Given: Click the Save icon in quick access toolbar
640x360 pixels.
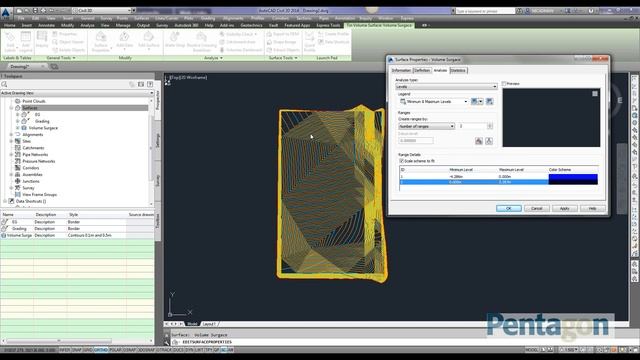Looking at the screenshot, I should [x=35, y=11].
